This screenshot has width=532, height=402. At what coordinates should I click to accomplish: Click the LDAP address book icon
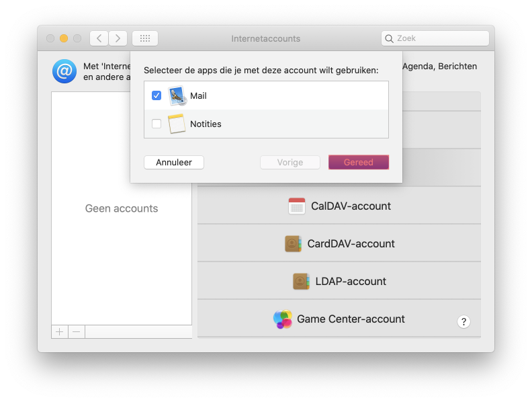[301, 282]
